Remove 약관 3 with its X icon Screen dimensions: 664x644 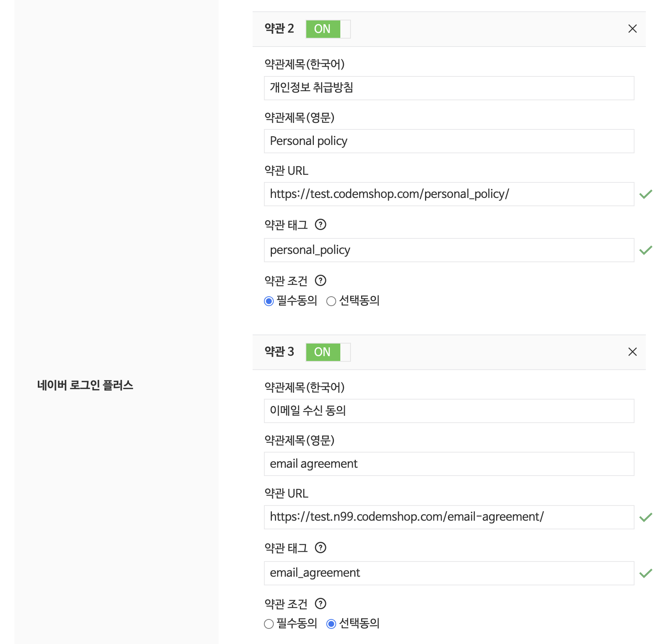(x=632, y=352)
